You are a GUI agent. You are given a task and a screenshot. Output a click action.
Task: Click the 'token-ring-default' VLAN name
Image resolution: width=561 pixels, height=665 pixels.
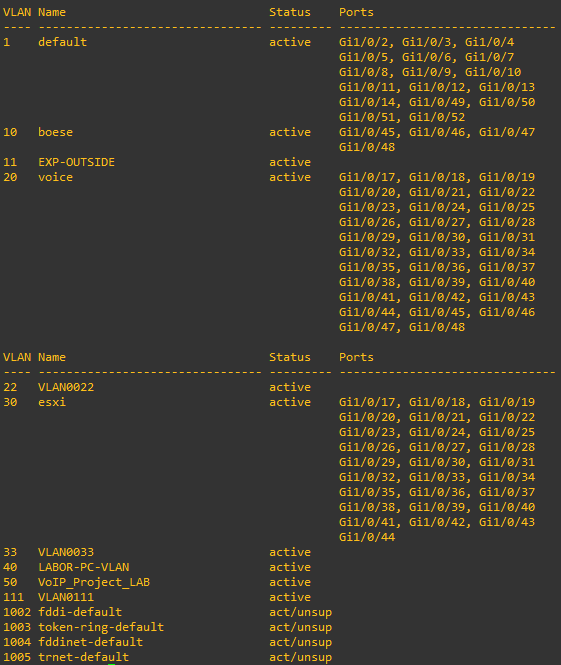[101, 627]
